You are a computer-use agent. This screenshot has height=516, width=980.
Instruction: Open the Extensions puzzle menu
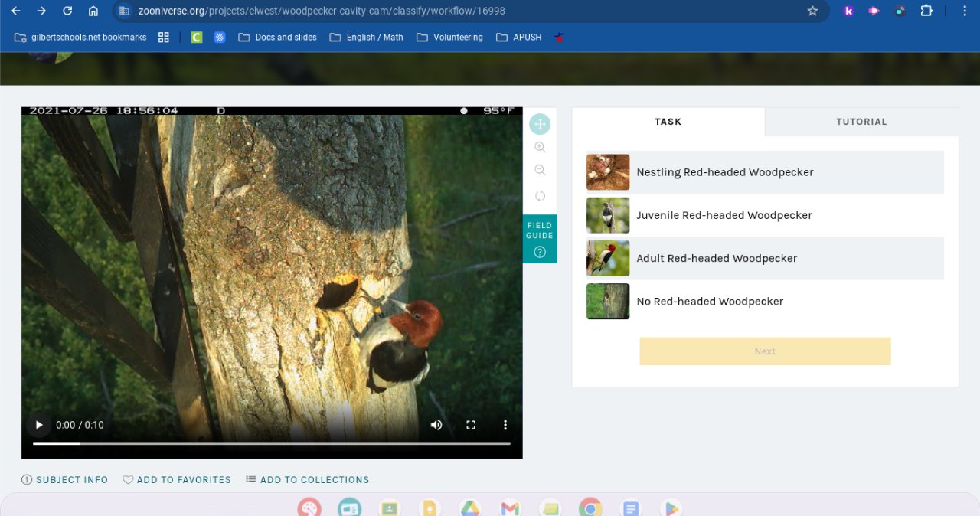click(926, 11)
